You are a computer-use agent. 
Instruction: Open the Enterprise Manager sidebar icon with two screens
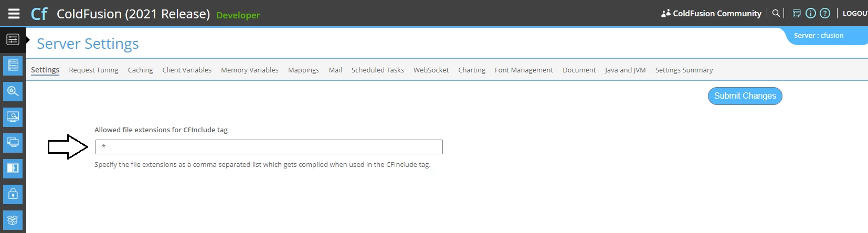tap(13, 143)
